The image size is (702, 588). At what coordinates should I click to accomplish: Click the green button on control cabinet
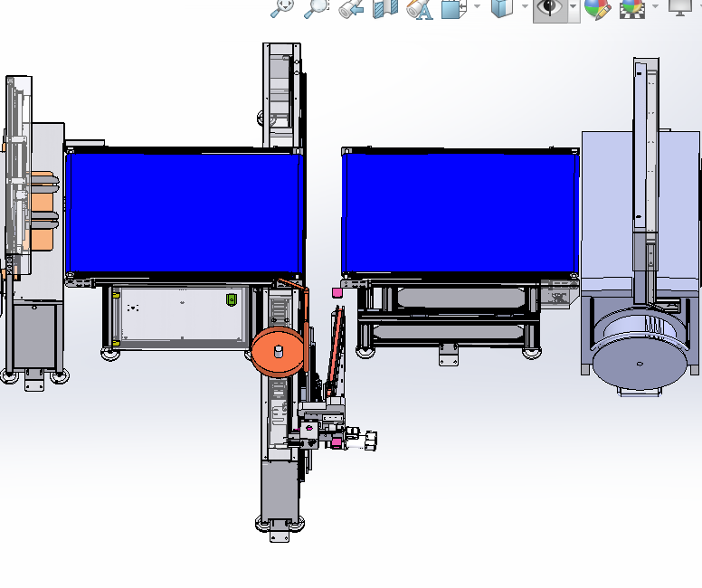click(x=231, y=299)
